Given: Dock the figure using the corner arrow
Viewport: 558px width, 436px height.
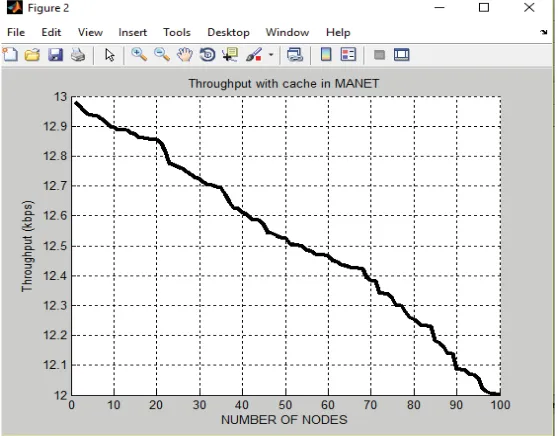Looking at the screenshot, I should 543,32.
